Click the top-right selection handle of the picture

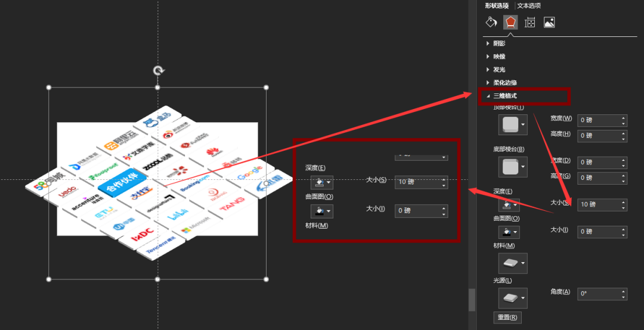click(x=266, y=88)
